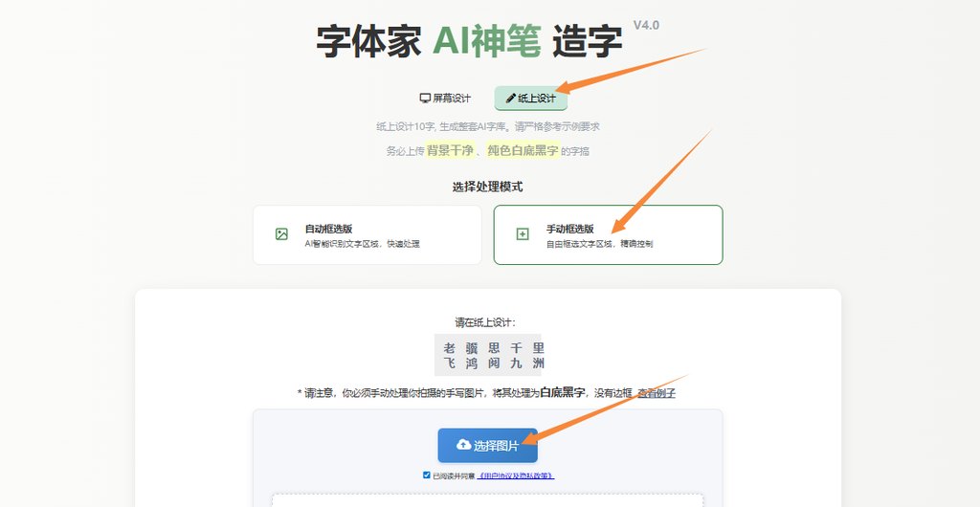
Task: Click the V4.0 version label
Action: pos(646,26)
